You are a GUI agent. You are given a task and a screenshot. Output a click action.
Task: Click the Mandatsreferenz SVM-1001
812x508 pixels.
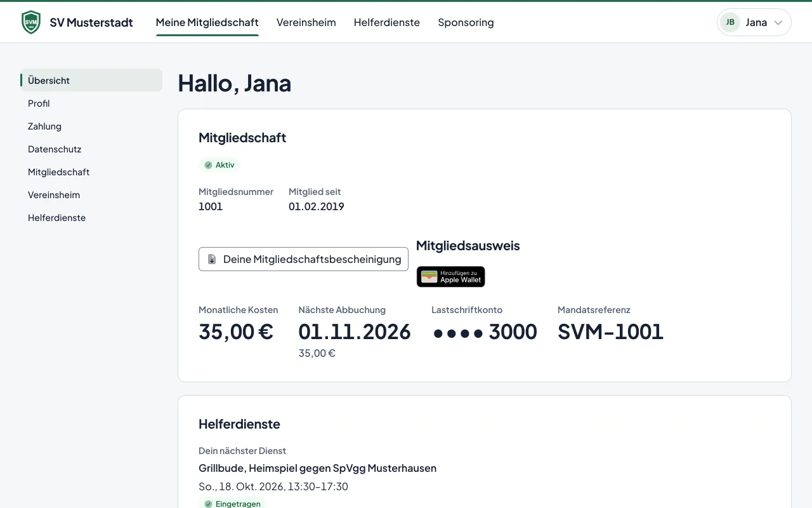(x=610, y=331)
